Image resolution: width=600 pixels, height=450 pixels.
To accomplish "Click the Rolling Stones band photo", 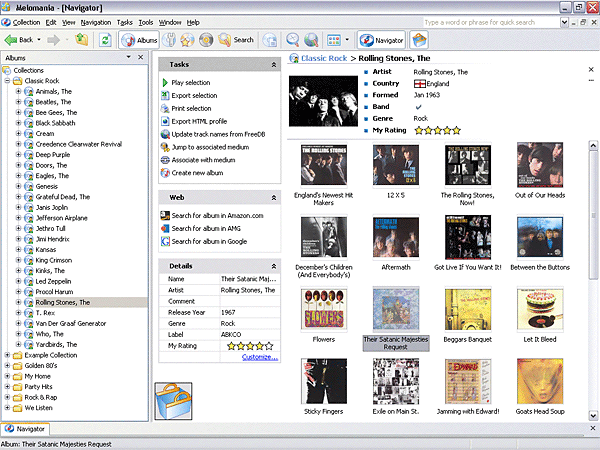I will pos(323,101).
